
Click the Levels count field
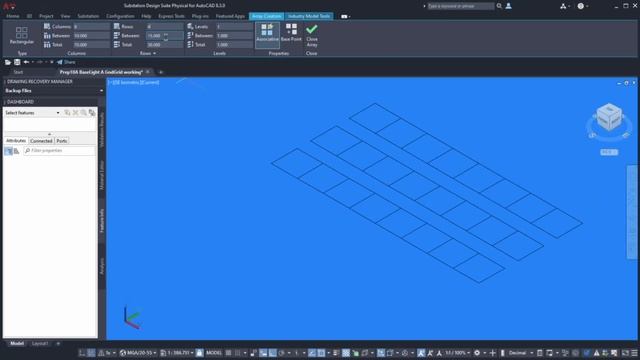[235, 27]
